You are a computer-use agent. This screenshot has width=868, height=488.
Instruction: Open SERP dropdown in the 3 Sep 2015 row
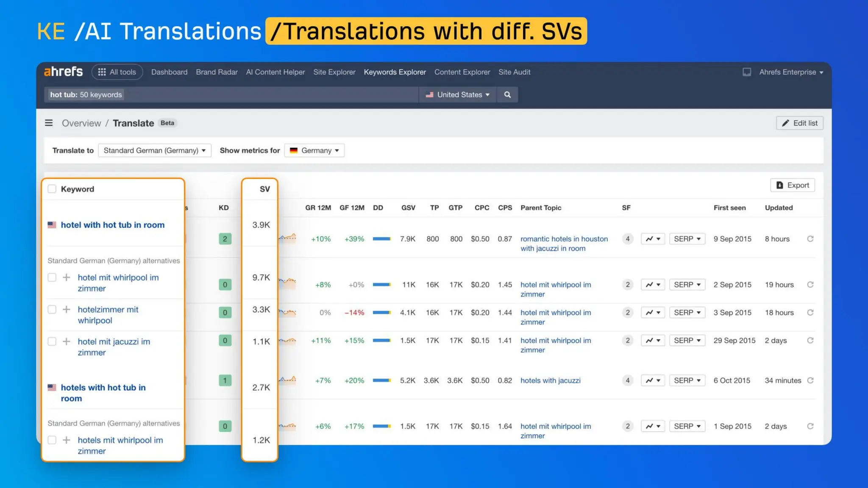pyautogui.click(x=687, y=313)
